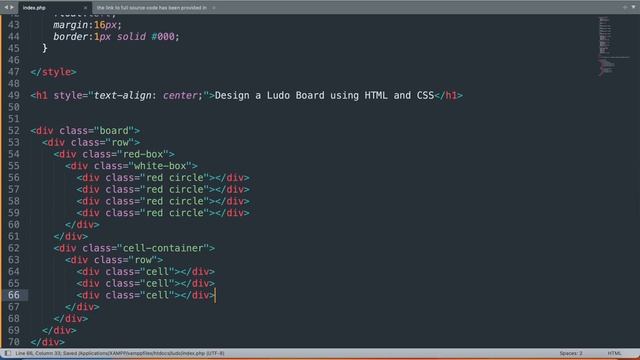Click "cell" class value on line 64
This screenshot has height=360, width=640.
tap(157, 272)
